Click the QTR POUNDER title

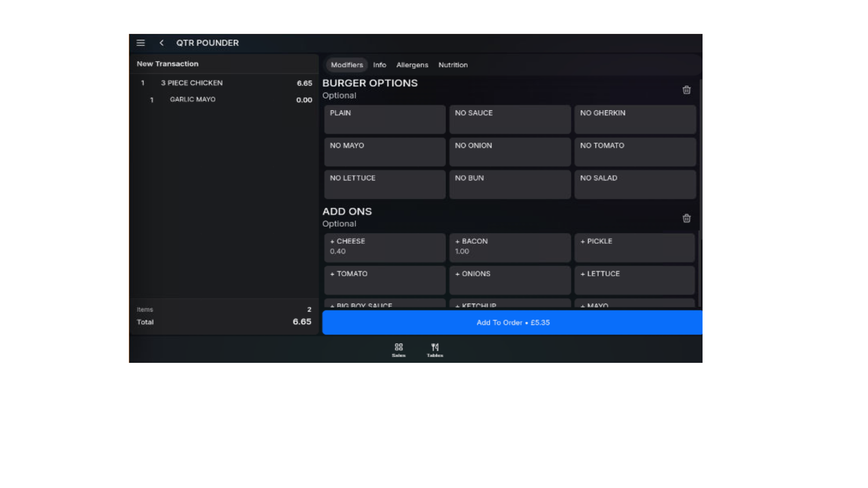click(x=208, y=43)
